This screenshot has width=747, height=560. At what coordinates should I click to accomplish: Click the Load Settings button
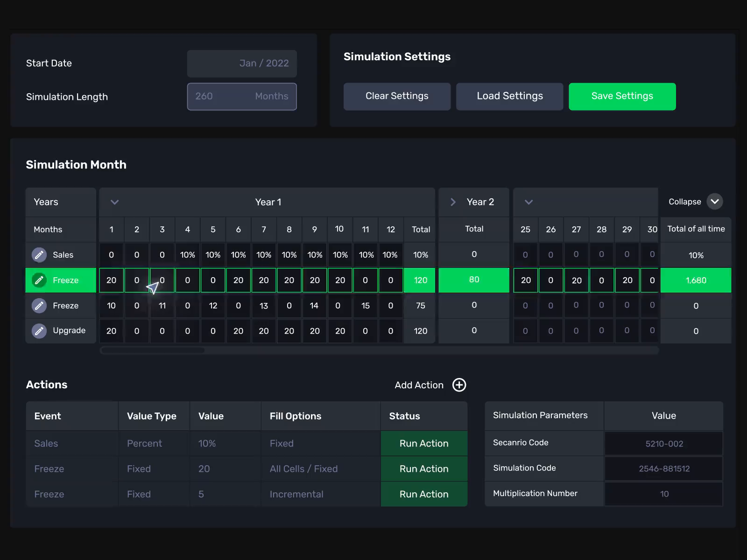point(509,96)
